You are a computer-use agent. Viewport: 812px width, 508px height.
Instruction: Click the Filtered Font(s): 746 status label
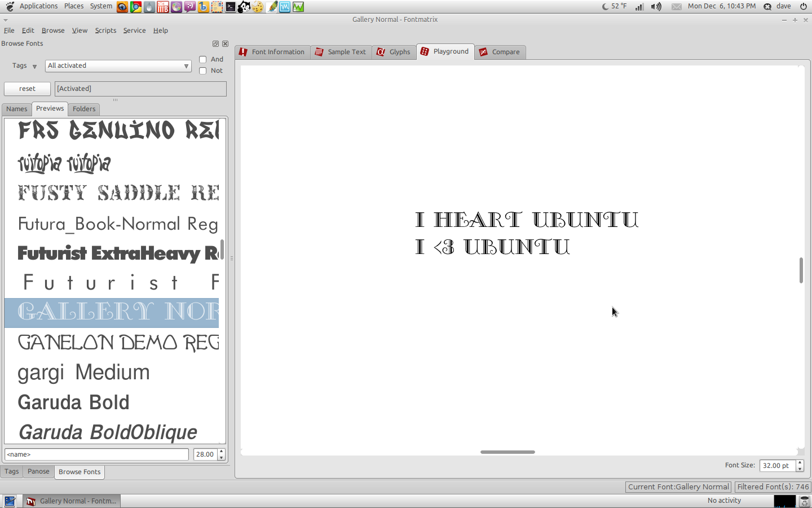click(773, 487)
